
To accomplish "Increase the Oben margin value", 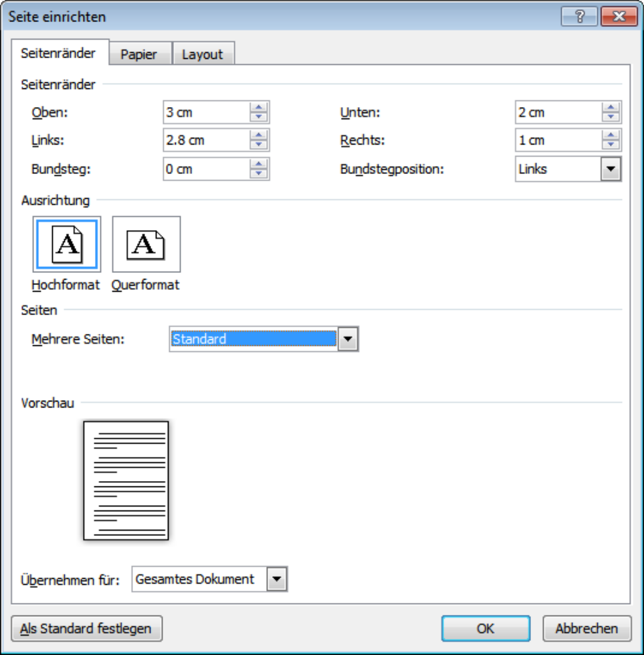I will [259, 107].
